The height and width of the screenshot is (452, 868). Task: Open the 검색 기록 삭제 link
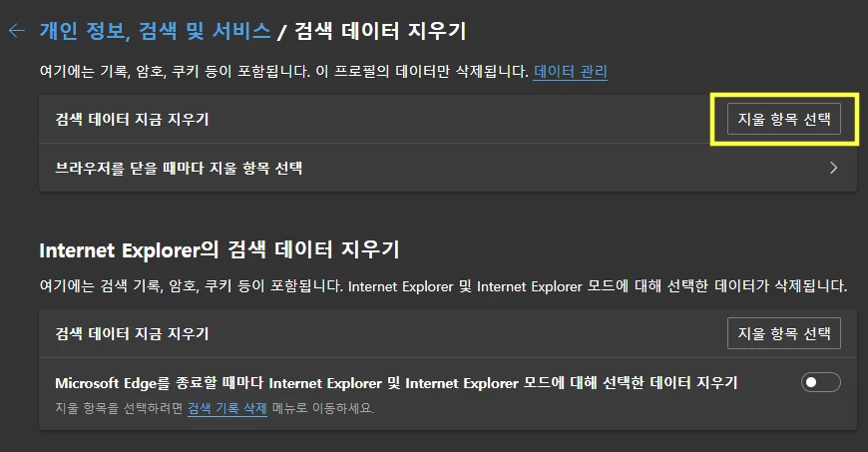[227, 409]
